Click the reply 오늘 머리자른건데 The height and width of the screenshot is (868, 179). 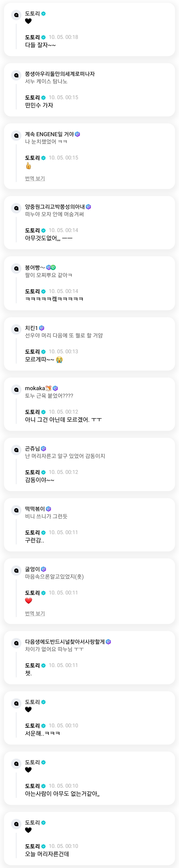click(47, 854)
